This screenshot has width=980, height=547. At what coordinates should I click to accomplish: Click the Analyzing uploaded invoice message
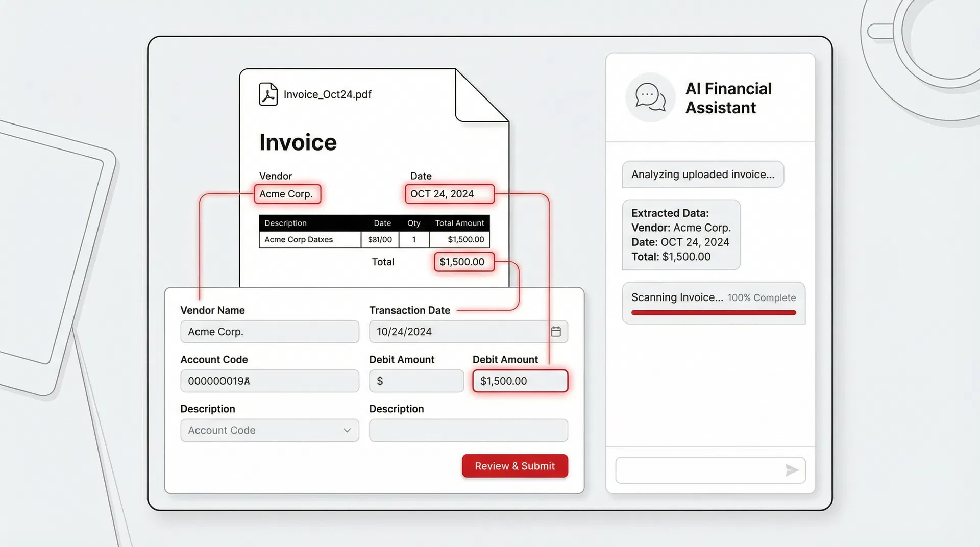(x=702, y=174)
